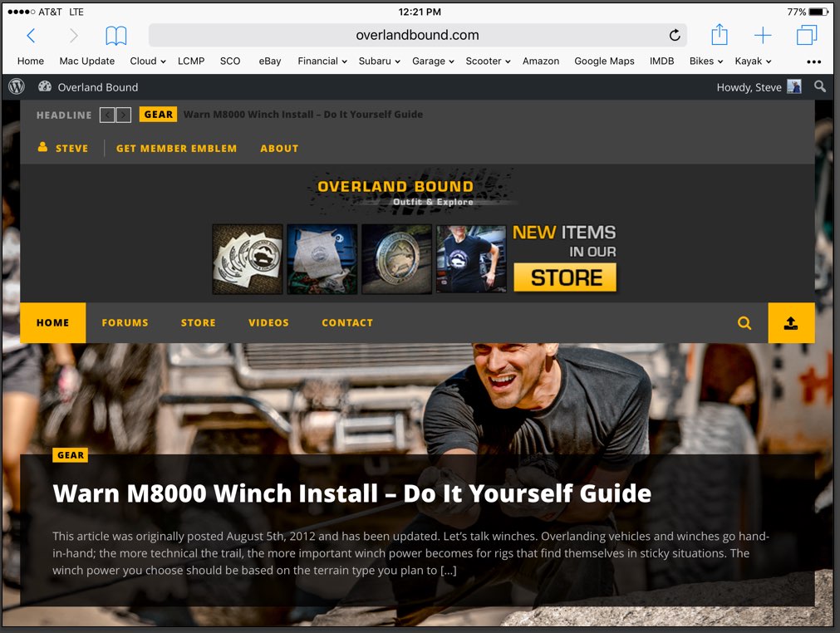This screenshot has height=633, width=840.
Task: Show all open Safari tabs
Action: tap(807, 36)
